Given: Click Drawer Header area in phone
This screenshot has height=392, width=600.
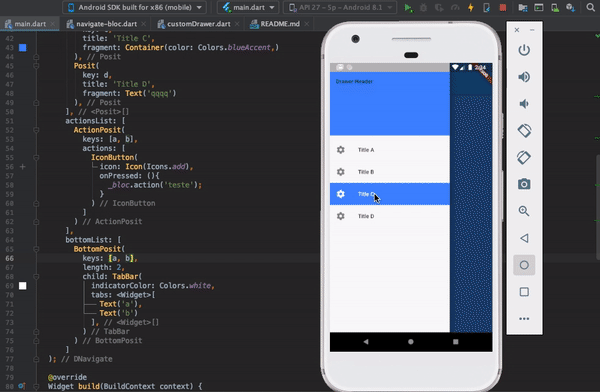Looking at the screenshot, I should click(390, 103).
